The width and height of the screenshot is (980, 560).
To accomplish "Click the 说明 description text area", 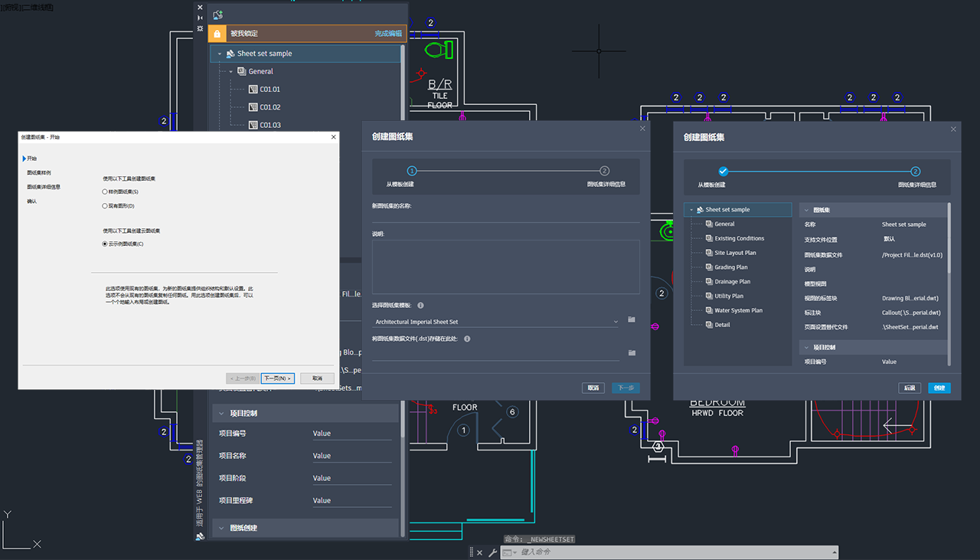I will click(506, 267).
